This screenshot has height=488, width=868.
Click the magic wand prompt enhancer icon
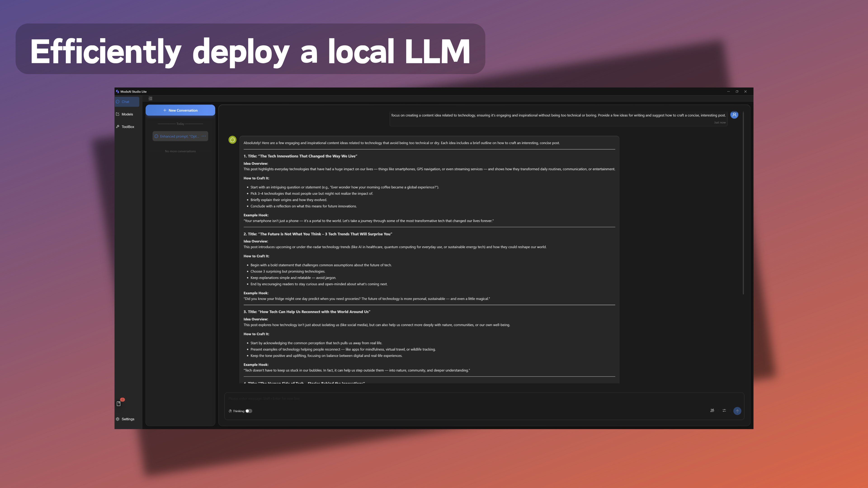[712, 411]
